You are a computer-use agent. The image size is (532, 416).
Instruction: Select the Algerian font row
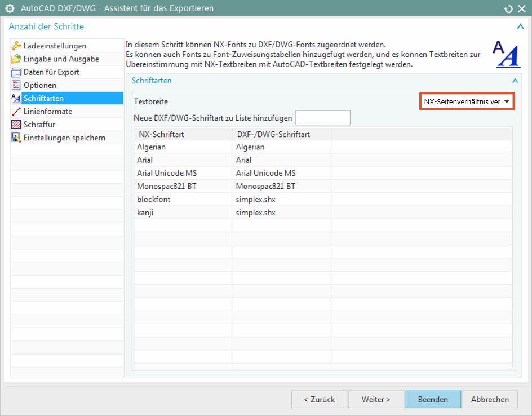point(183,147)
